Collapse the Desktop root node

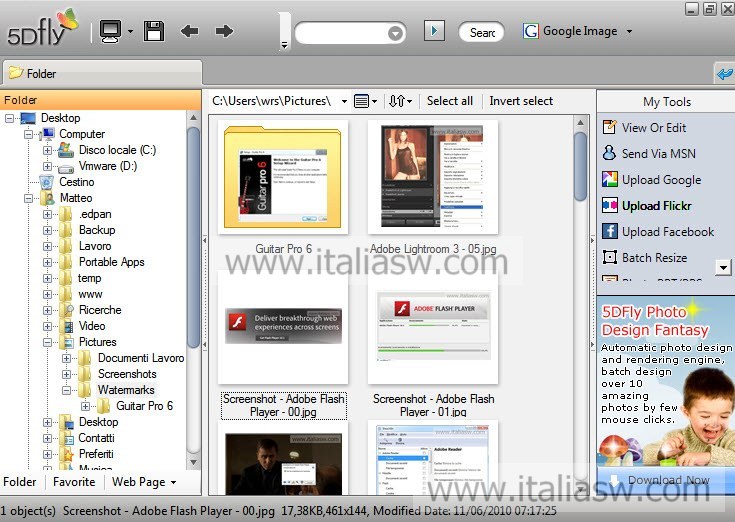coord(9,118)
